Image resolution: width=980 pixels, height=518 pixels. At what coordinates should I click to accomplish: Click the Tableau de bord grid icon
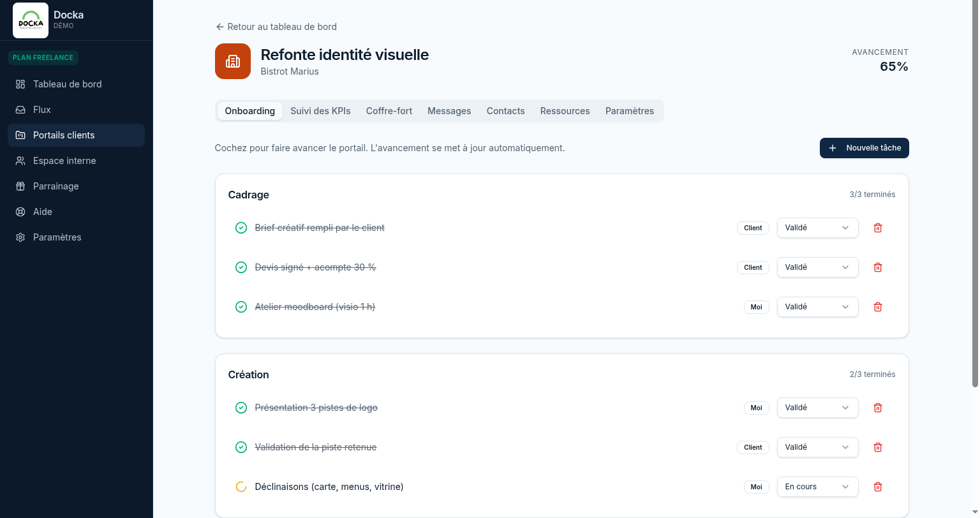(x=20, y=84)
